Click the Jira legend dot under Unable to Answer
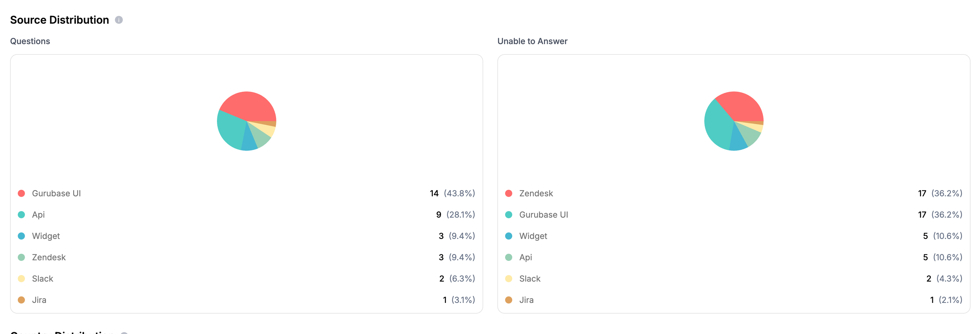980x334 pixels. pyautogui.click(x=509, y=299)
